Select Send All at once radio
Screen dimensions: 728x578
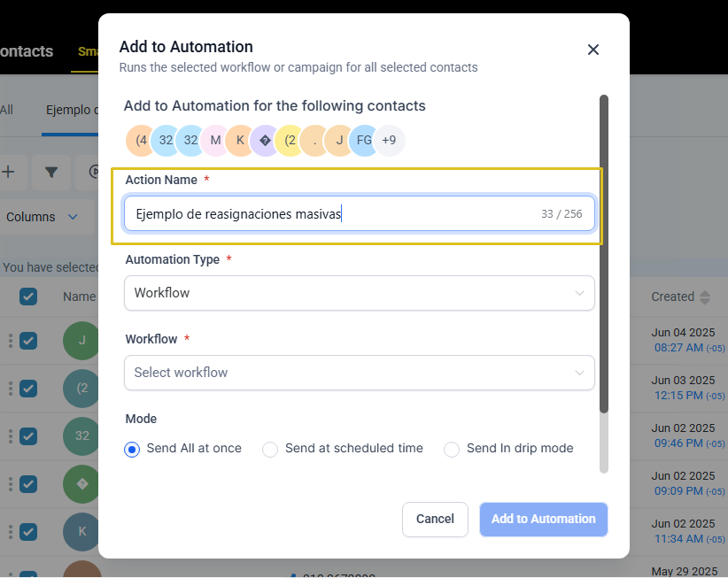[x=132, y=449]
